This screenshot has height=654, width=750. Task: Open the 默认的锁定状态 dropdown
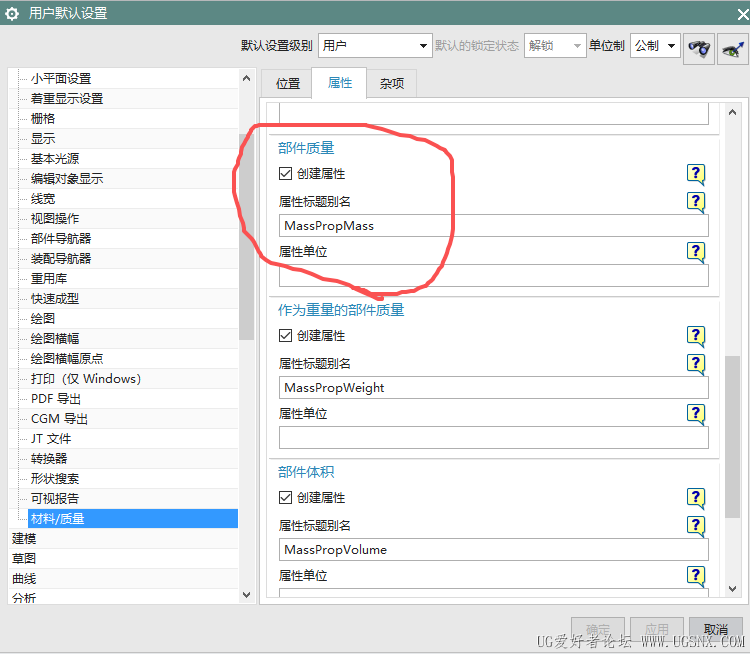pyautogui.click(x=555, y=46)
